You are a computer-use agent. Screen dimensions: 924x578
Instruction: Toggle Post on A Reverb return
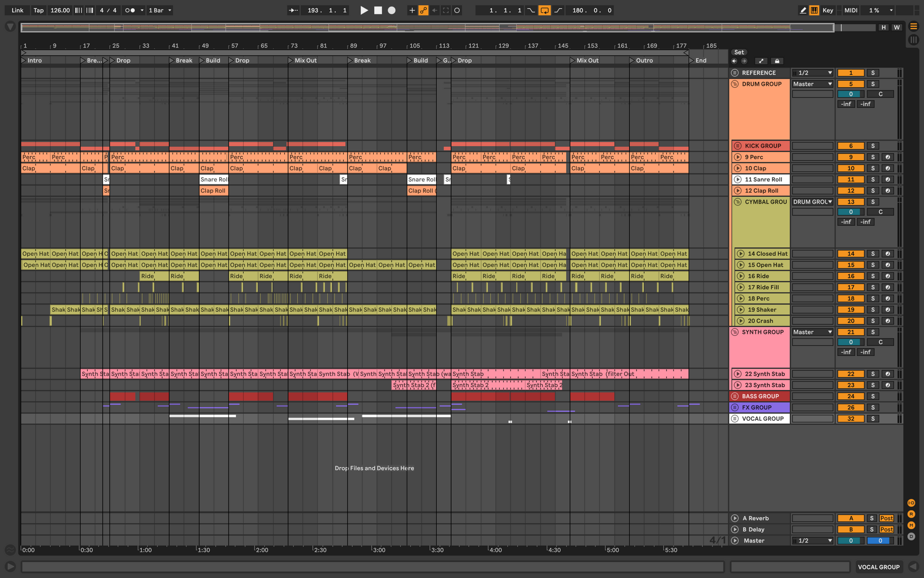tap(887, 518)
